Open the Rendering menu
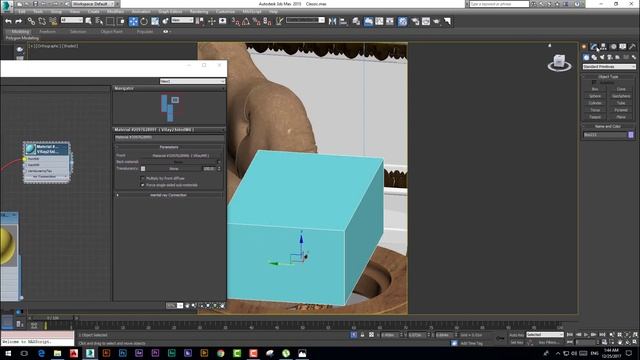The width and height of the screenshot is (640, 360). pos(199,12)
